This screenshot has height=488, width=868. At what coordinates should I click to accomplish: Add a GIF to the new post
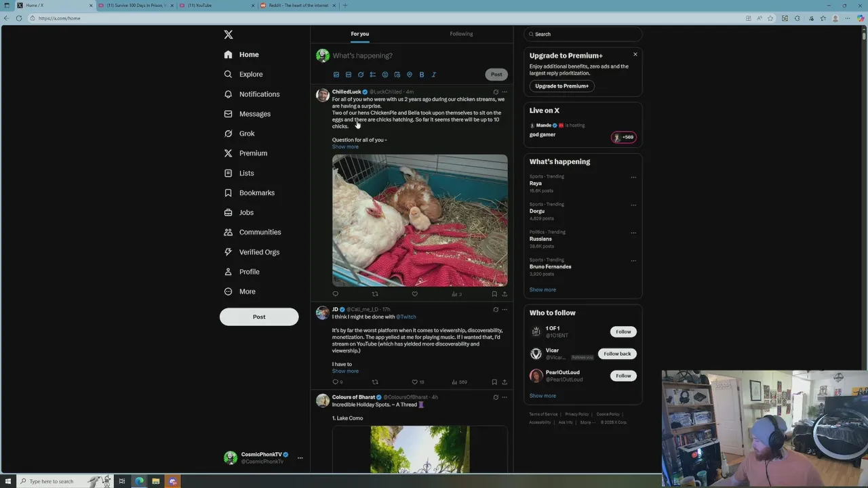[349, 75]
